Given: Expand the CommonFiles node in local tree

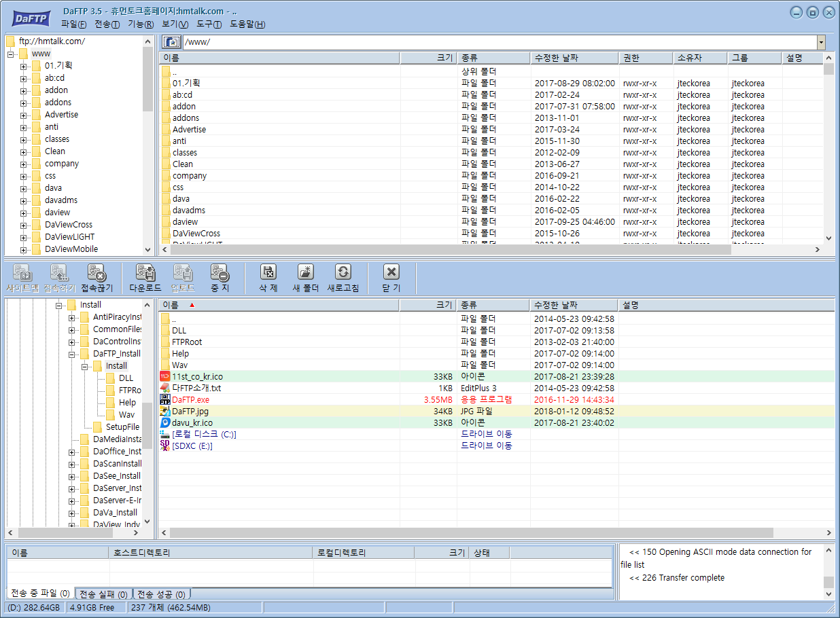Looking at the screenshot, I should click(x=71, y=329).
